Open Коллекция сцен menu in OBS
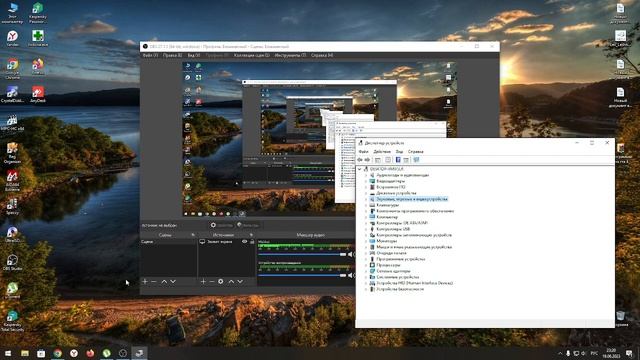The width and height of the screenshot is (640, 360). [x=251, y=55]
